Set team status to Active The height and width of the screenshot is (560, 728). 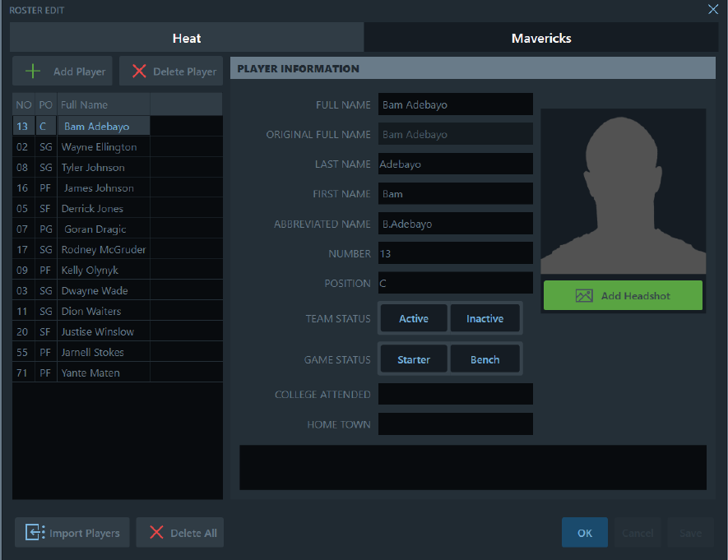(414, 318)
